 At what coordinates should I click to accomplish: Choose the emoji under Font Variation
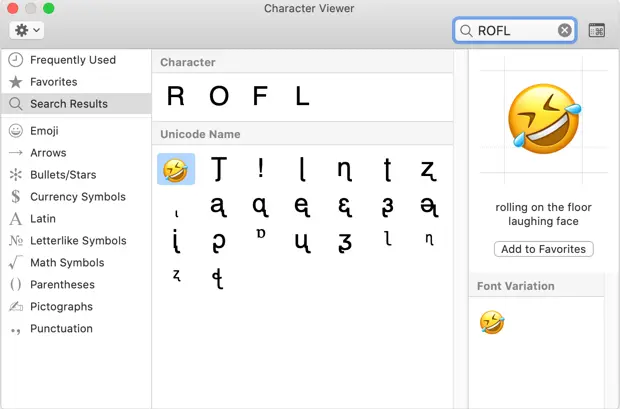point(492,322)
